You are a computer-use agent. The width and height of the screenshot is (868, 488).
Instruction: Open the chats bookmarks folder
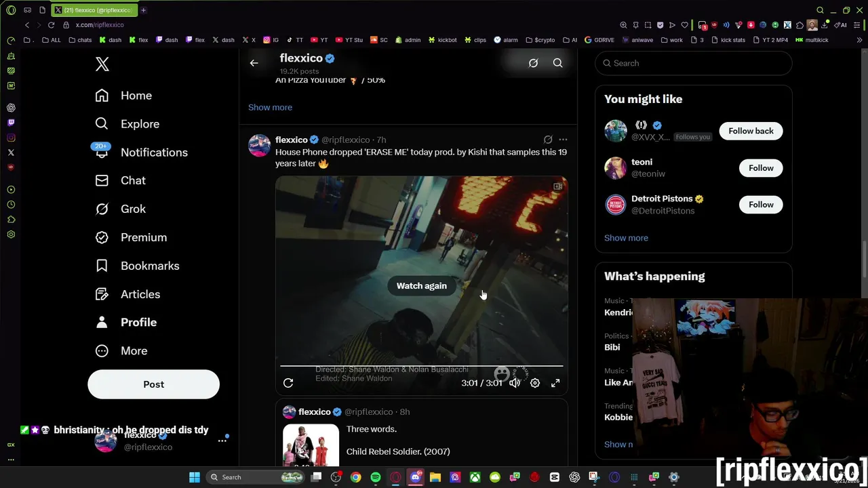pyautogui.click(x=80, y=40)
